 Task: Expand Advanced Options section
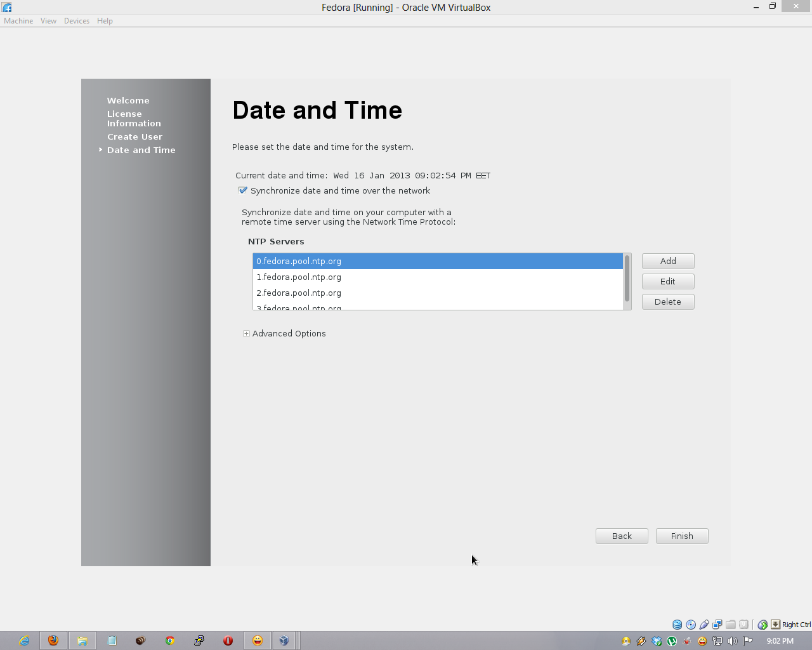[x=246, y=333]
